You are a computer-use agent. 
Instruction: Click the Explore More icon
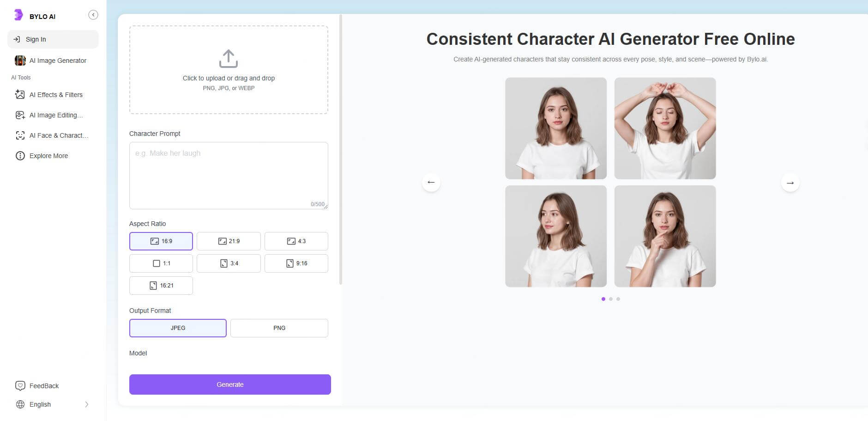pyautogui.click(x=20, y=156)
